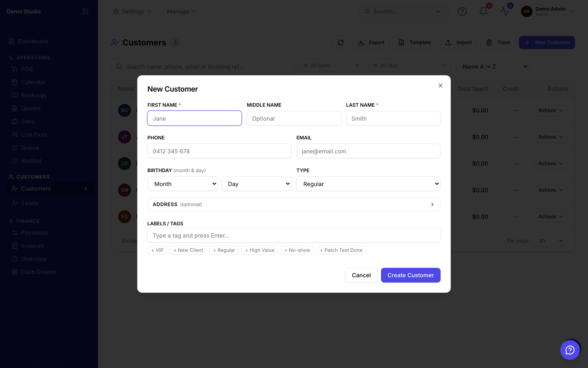Close the New Customer dialog
The image size is (588, 368).
coord(441,85)
